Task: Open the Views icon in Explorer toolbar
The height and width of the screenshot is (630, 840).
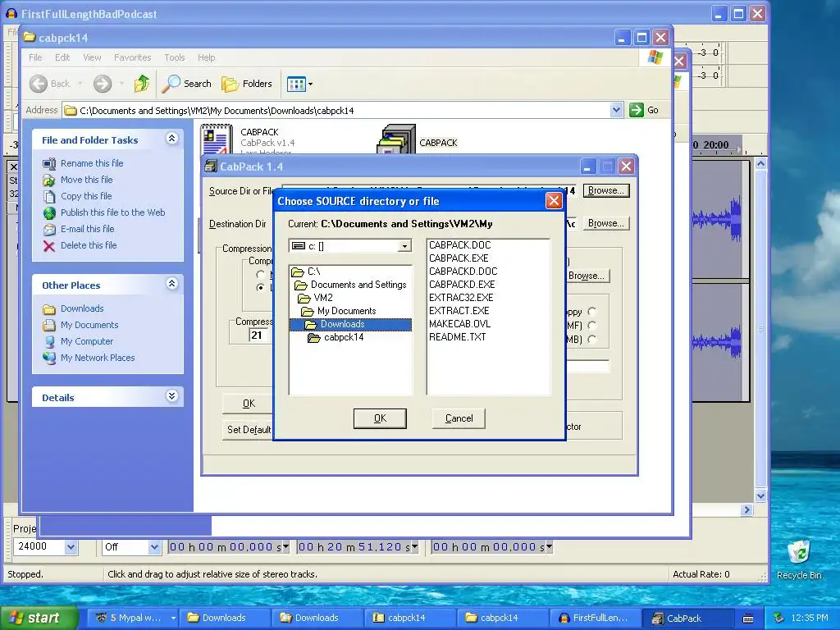Action: click(295, 84)
